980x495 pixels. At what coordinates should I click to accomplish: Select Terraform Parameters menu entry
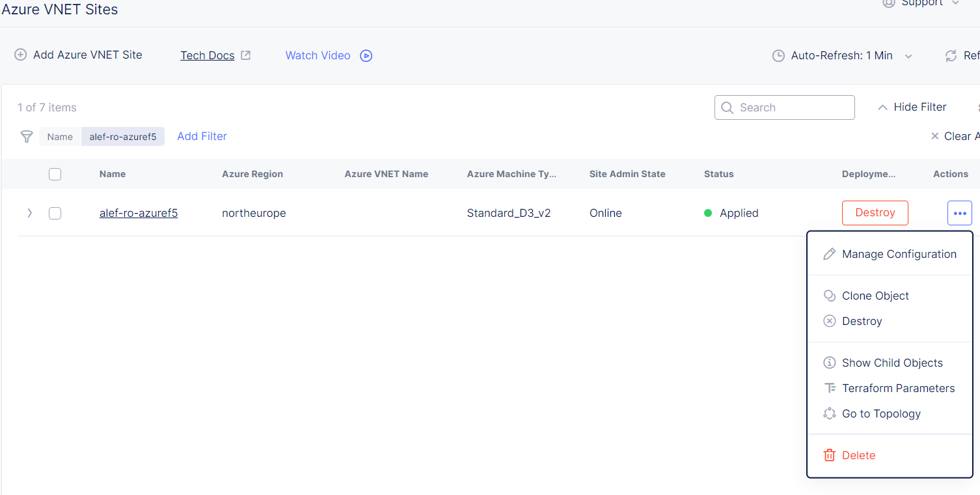[x=890, y=388]
